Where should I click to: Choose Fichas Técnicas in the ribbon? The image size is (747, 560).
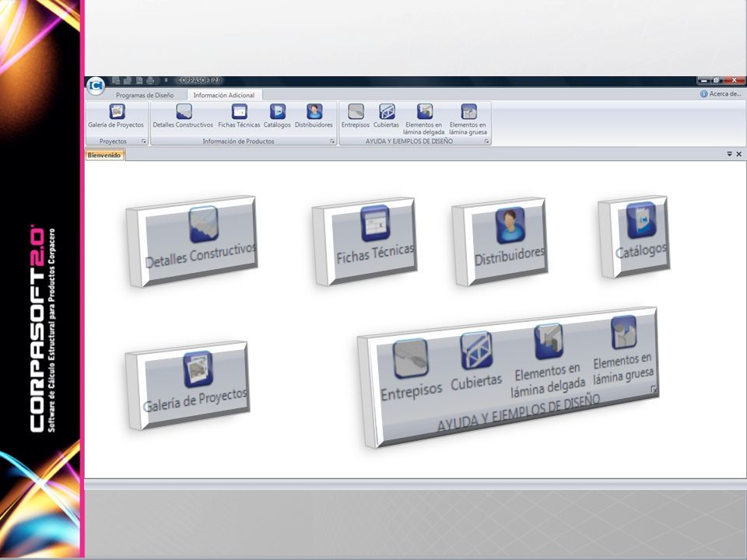click(239, 117)
